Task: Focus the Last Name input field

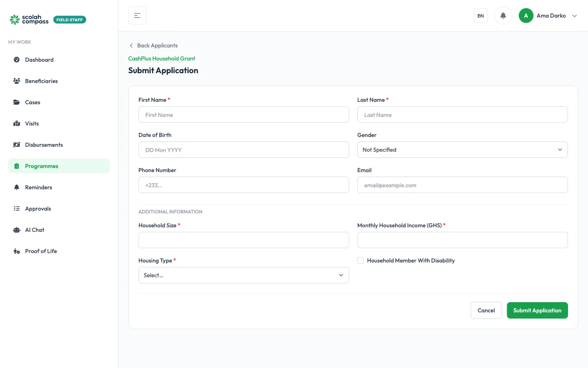Action: point(462,114)
